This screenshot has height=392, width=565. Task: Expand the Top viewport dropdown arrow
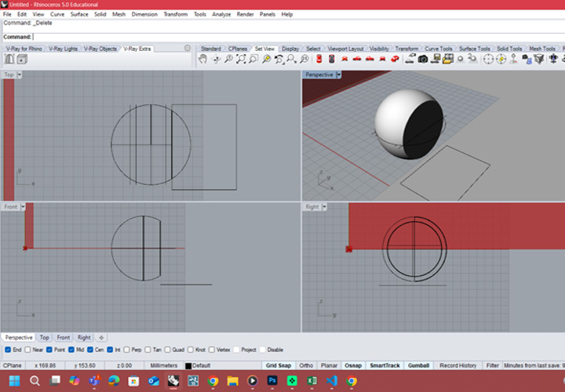click(x=20, y=75)
